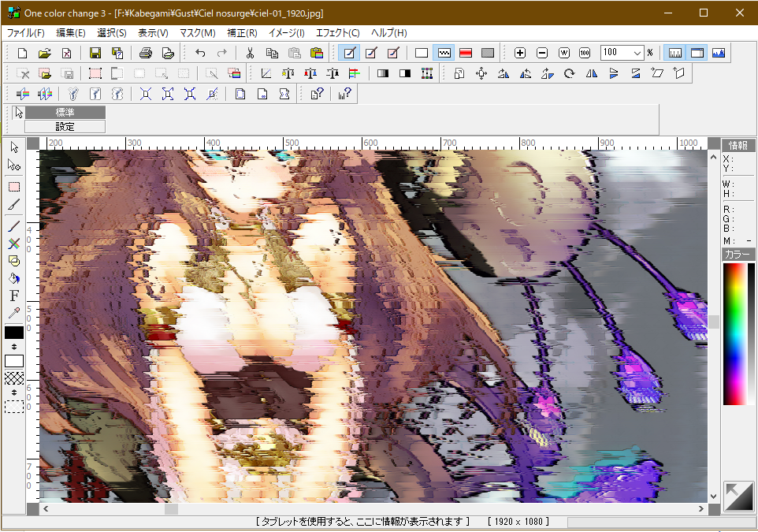Open the ヘルプ(H) menu

(388, 33)
